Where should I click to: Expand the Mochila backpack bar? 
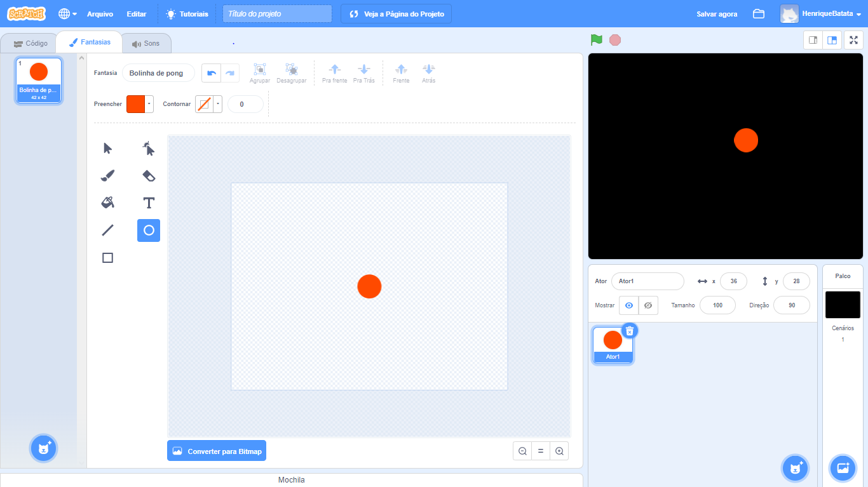(292, 480)
